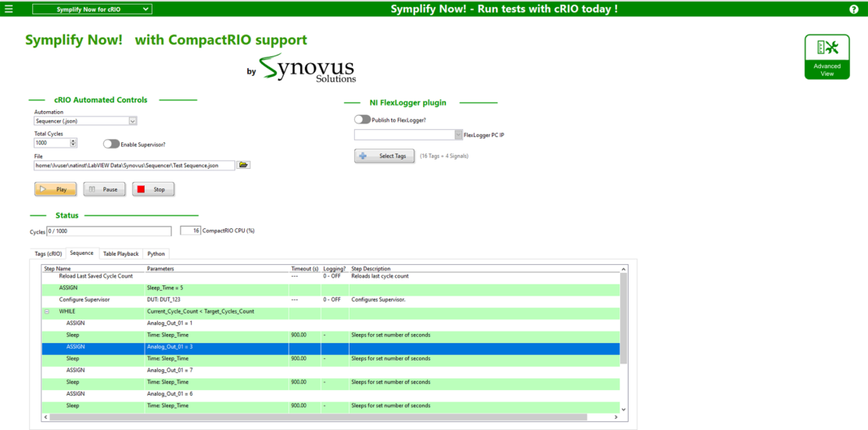868x430 pixels.
Task: Click the browse folder icon beside File path
Action: 243,165
